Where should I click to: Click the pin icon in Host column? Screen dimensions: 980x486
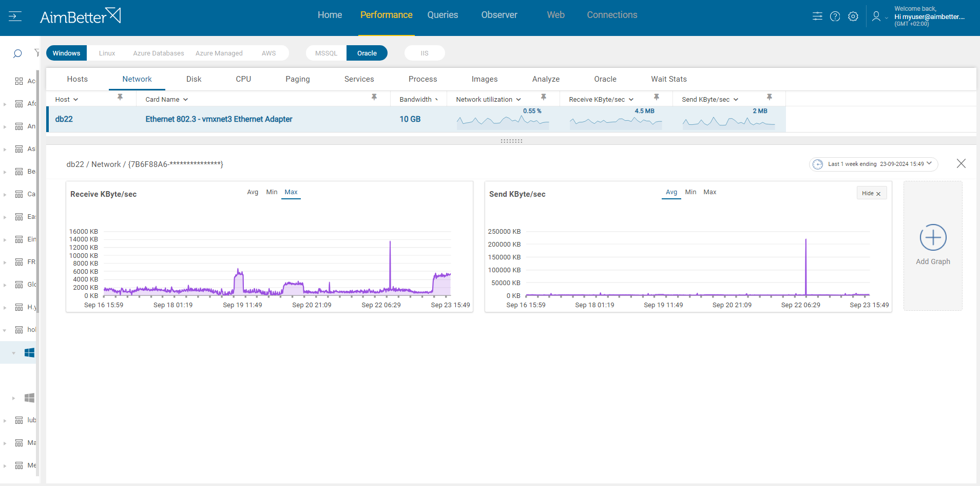point(120,97)
